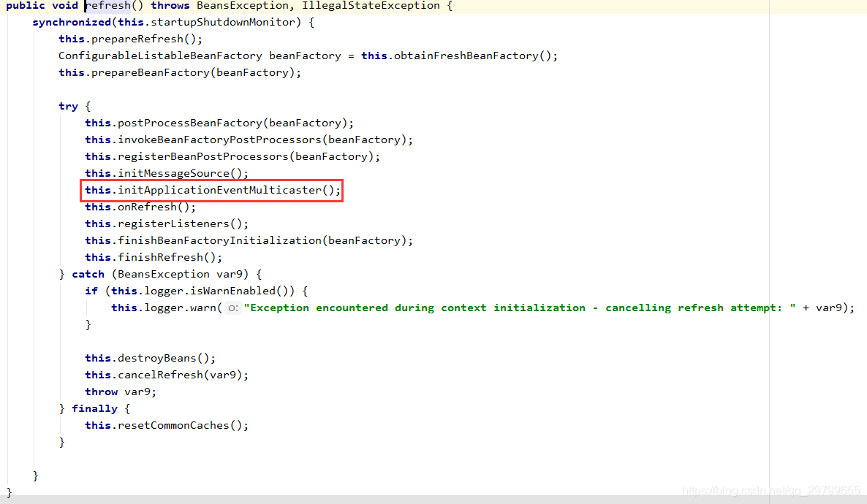Click the finishRefresh() call

point(167,258)
